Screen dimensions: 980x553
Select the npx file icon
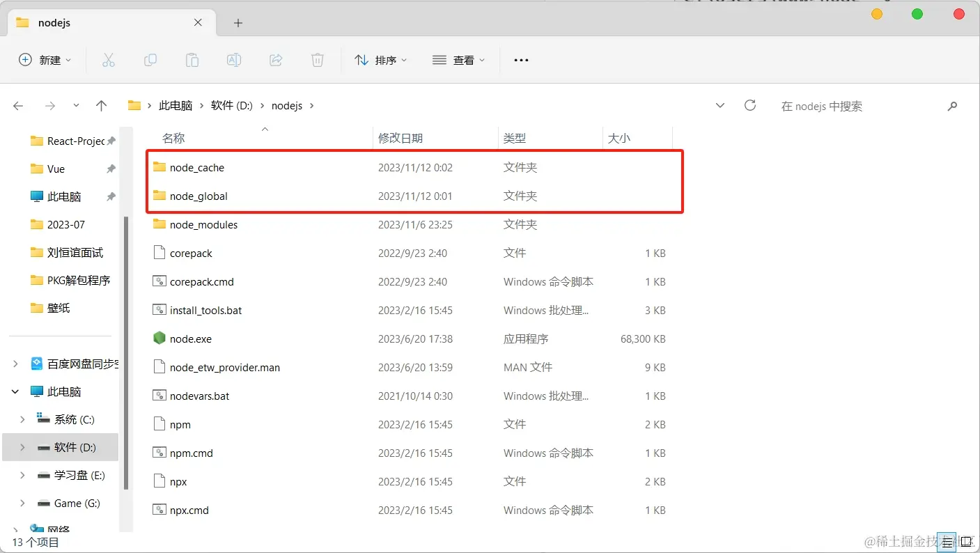[x=160, y=481]
